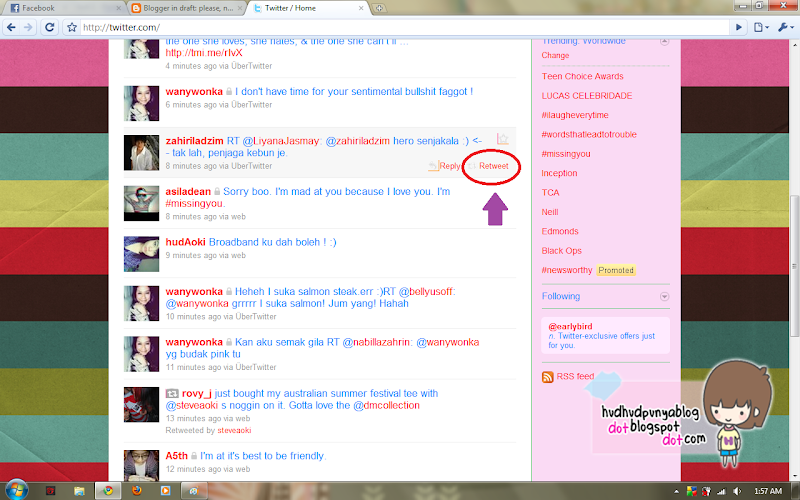
Task: Show hidden system tray icons
Action: (x=677, y=491)
